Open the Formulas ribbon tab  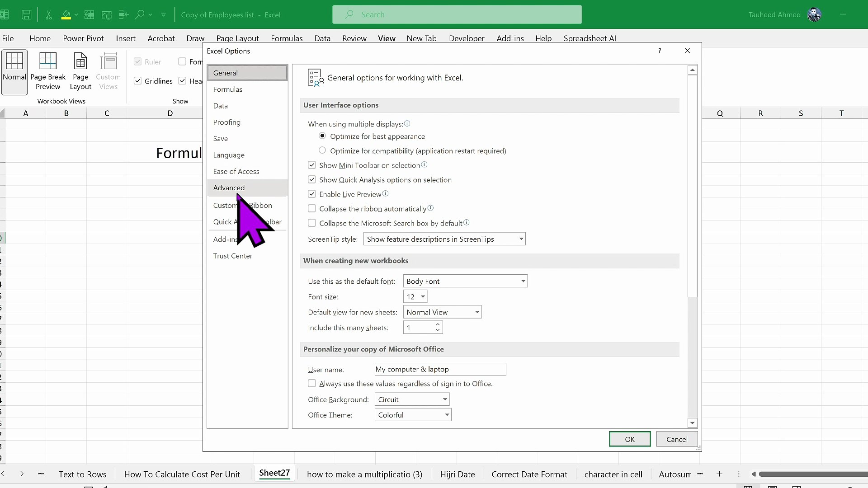(x=287, y=38)
